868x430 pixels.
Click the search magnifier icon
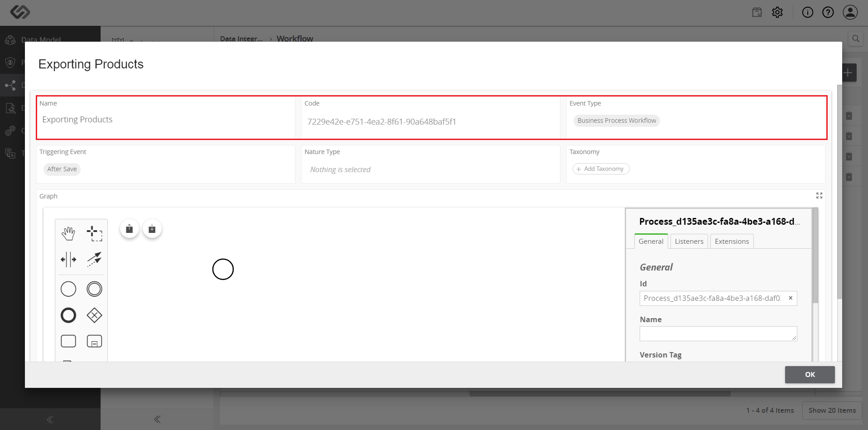pos(856,39)
